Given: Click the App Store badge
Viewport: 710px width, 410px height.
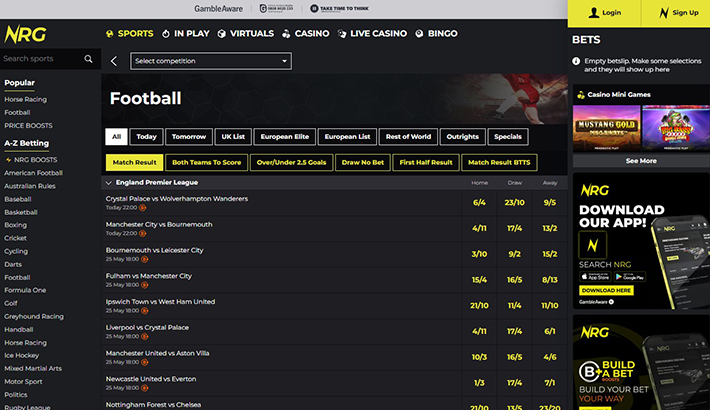Looking at the screenshot, I should [x=595, y=276].
